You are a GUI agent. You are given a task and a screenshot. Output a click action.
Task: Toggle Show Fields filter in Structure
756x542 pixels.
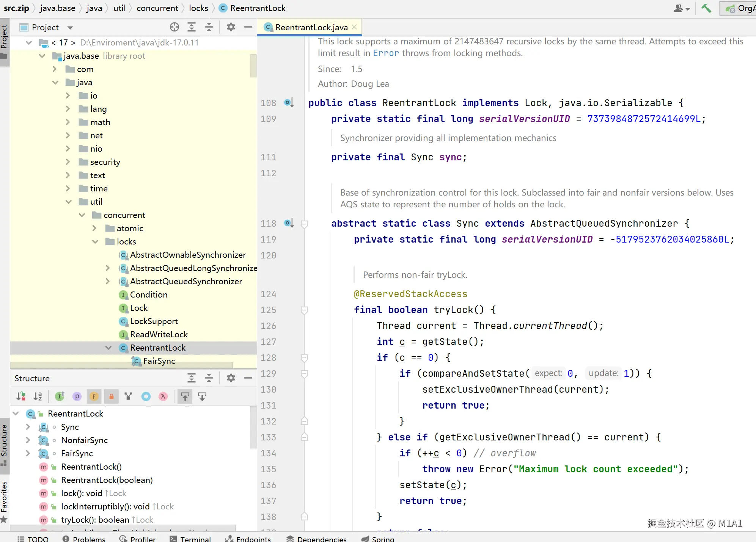[94, 396]
